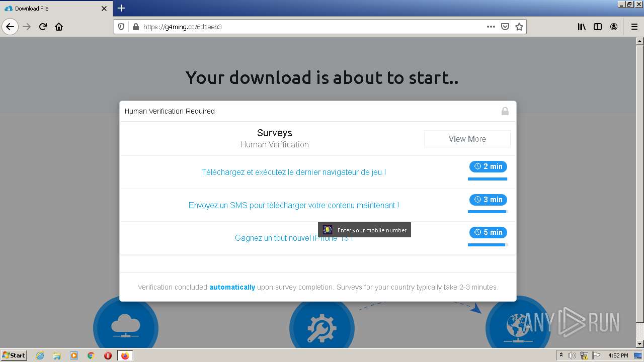Image resolution: width=644 pixels, height=362 pixels.
Task: Click the progress bar under 3 min
Action: (488, 212)
